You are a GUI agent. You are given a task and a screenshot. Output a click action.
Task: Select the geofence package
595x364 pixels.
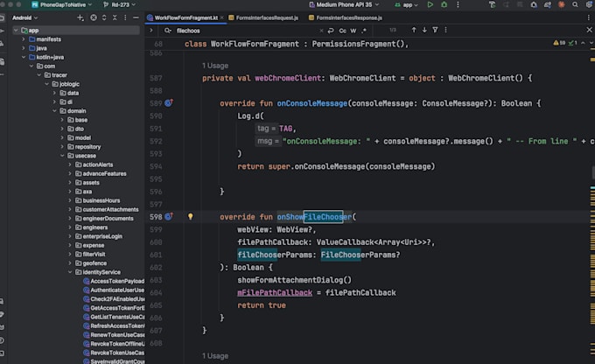pos(94,263)
